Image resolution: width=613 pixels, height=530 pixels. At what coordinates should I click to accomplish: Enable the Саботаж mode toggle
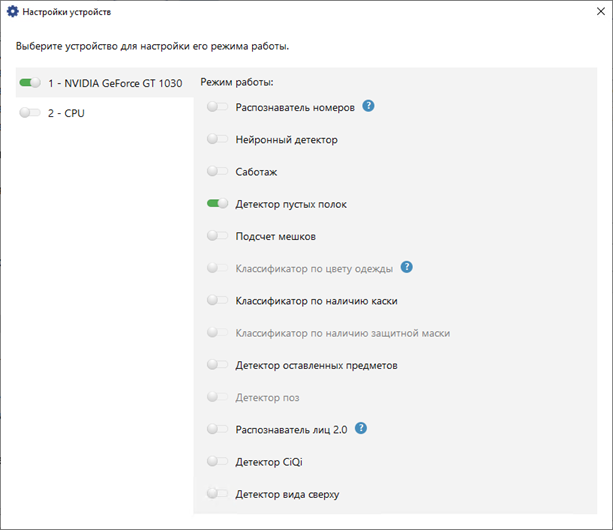(x=218, y=171)
